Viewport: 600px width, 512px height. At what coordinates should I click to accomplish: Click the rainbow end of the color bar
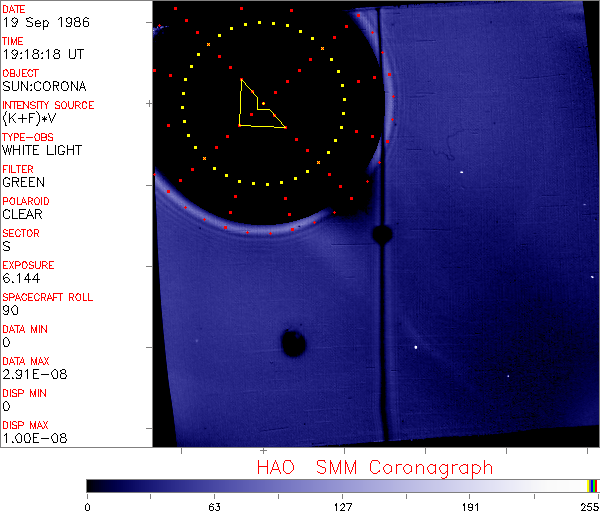[593, 485]
